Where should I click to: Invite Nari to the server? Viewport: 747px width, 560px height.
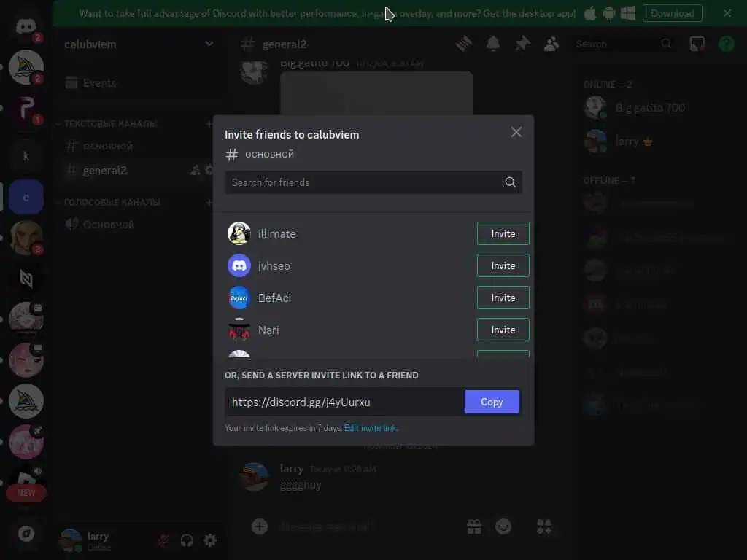[503, 330]
